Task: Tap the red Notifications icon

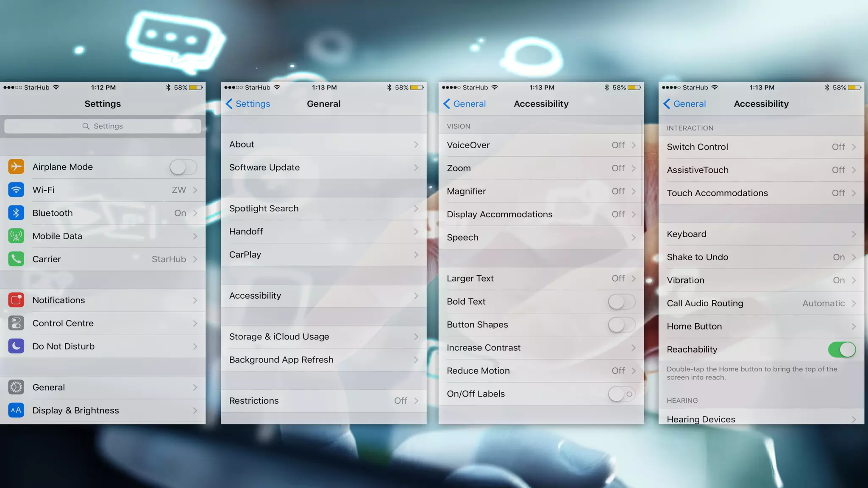Action: click(16, 300)
